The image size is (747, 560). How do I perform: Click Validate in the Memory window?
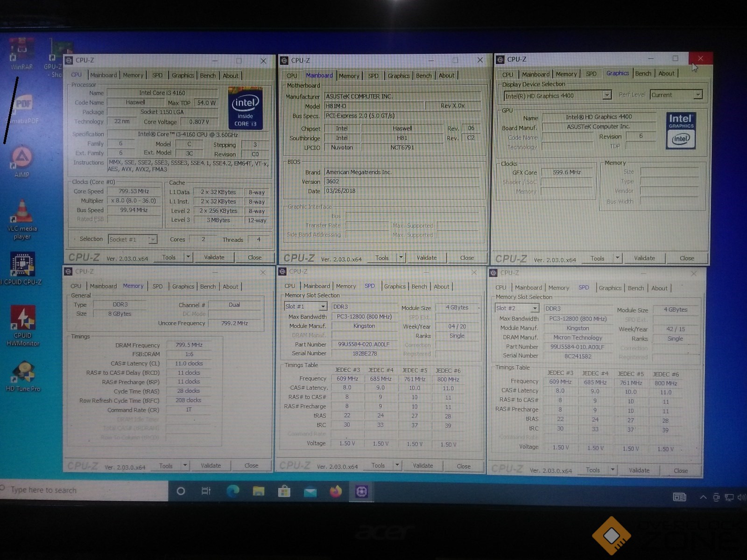(x=211, y=465)
